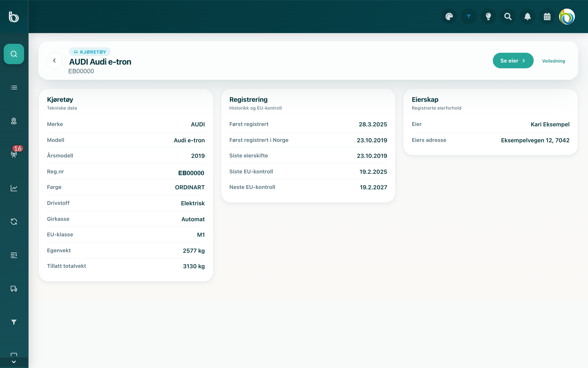Click the KJØRETØY tag badge

(x=90, y=52)
